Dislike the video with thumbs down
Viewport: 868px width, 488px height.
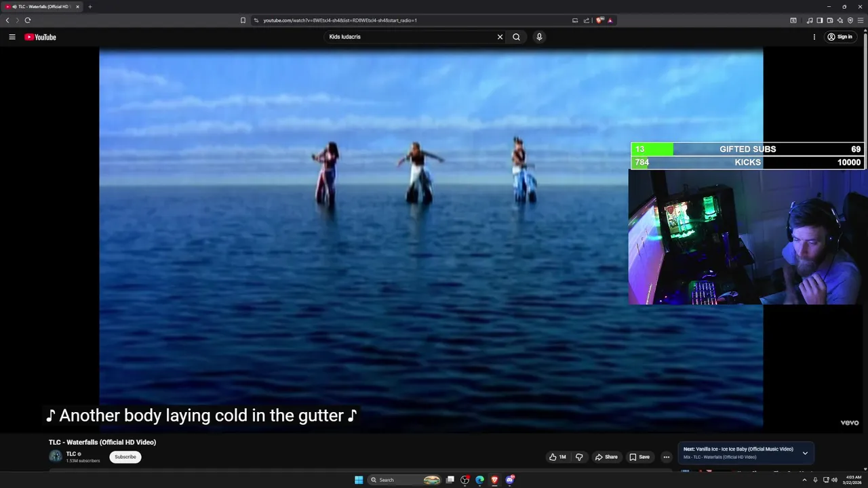point(579,457)
